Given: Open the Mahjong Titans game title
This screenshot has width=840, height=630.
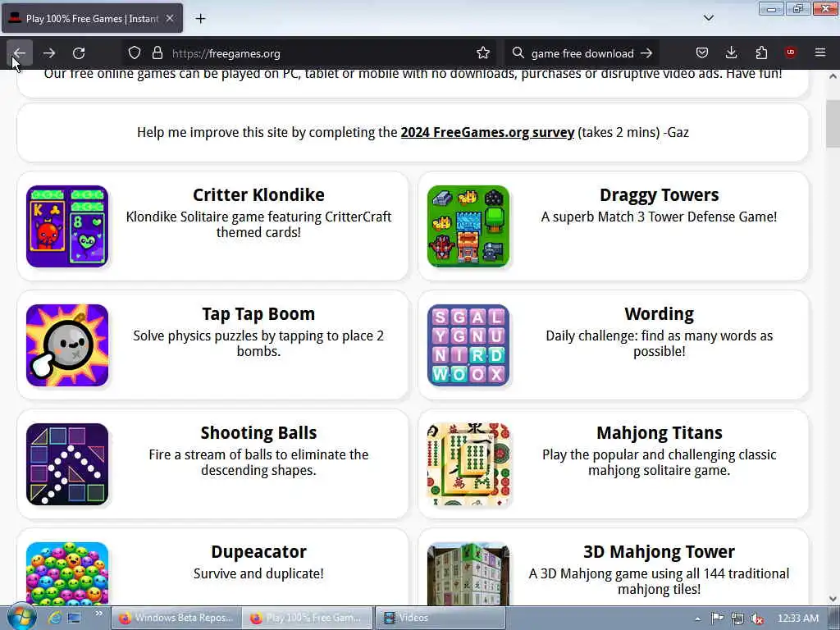Looking at the screenshot, I should click(659, 433).
